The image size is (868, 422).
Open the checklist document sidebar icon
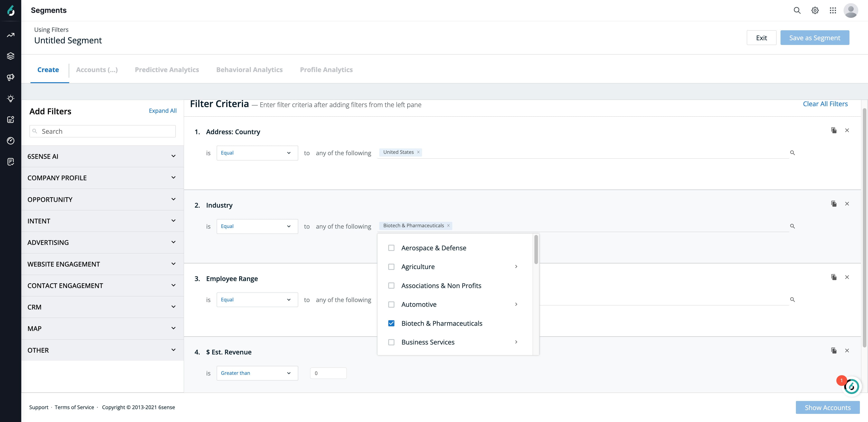click(x=11, y=162)
